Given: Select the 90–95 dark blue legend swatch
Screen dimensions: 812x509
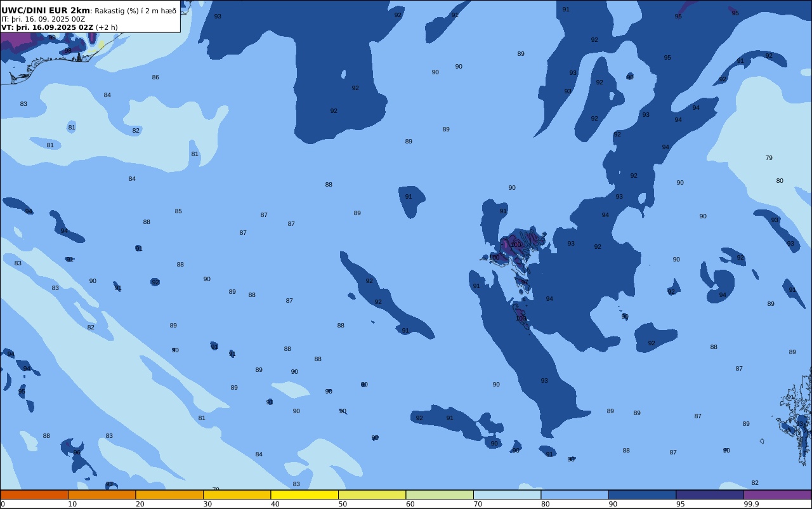Looking at the screenshot, I should (x=642, y=494).
